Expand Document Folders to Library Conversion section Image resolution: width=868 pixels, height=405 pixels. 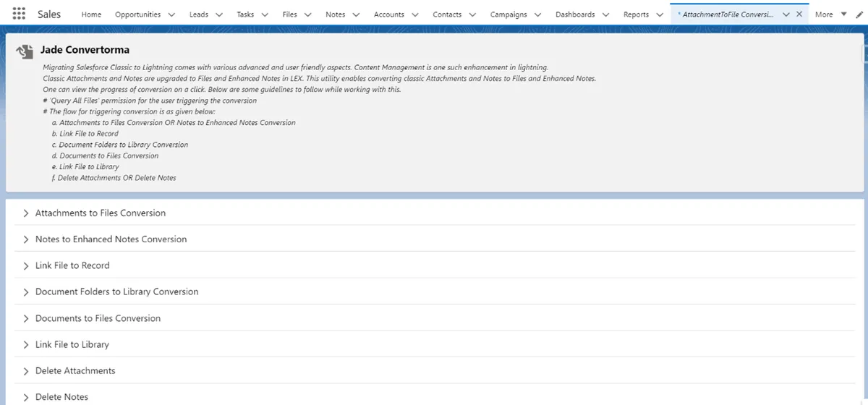[x=434, y=291]
